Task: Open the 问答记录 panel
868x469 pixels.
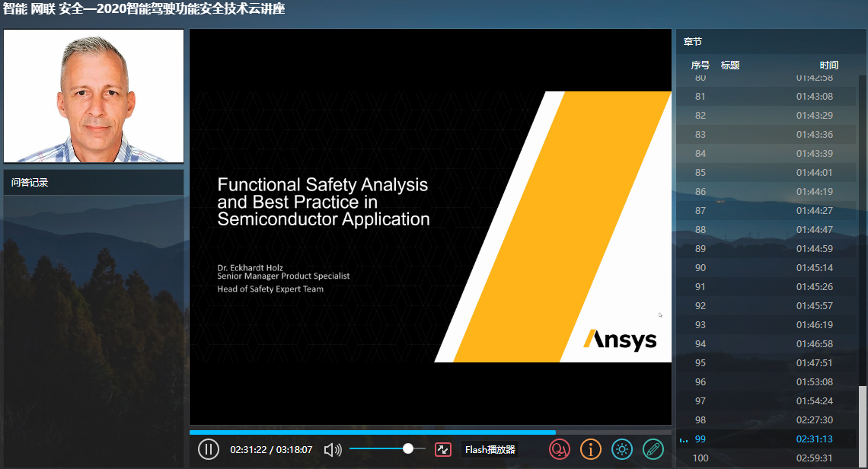Action: coord(94,182)
